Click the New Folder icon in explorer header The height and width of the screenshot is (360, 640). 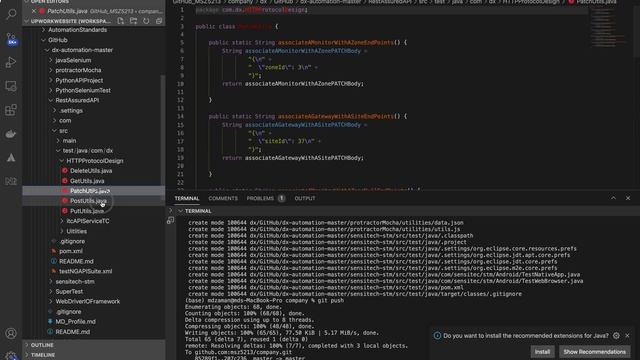133,21
